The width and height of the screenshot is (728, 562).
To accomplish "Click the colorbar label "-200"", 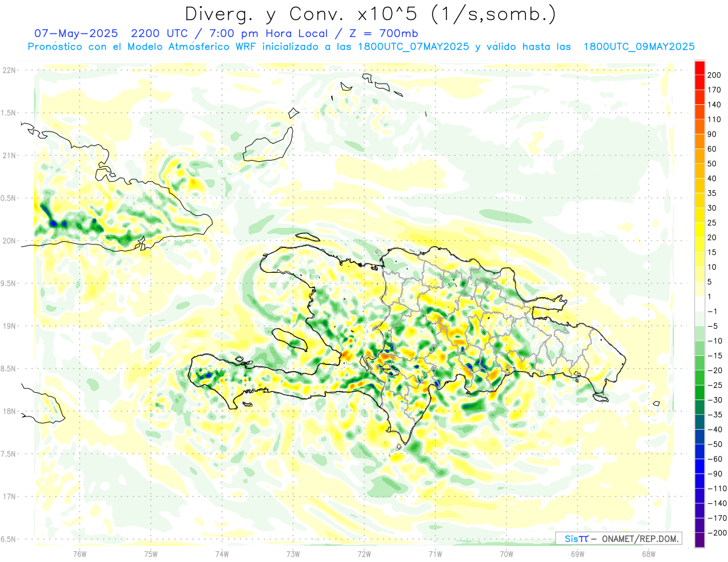I will click(716, 533).
